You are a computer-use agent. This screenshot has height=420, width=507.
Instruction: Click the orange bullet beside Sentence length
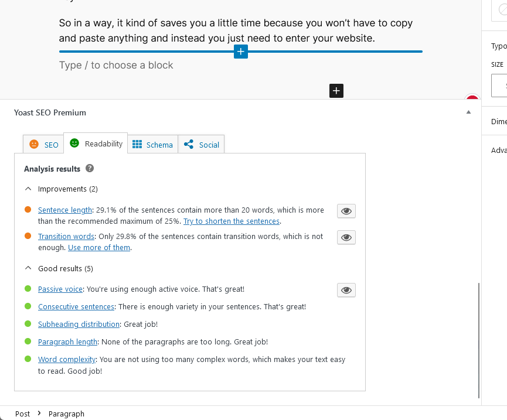28,210
